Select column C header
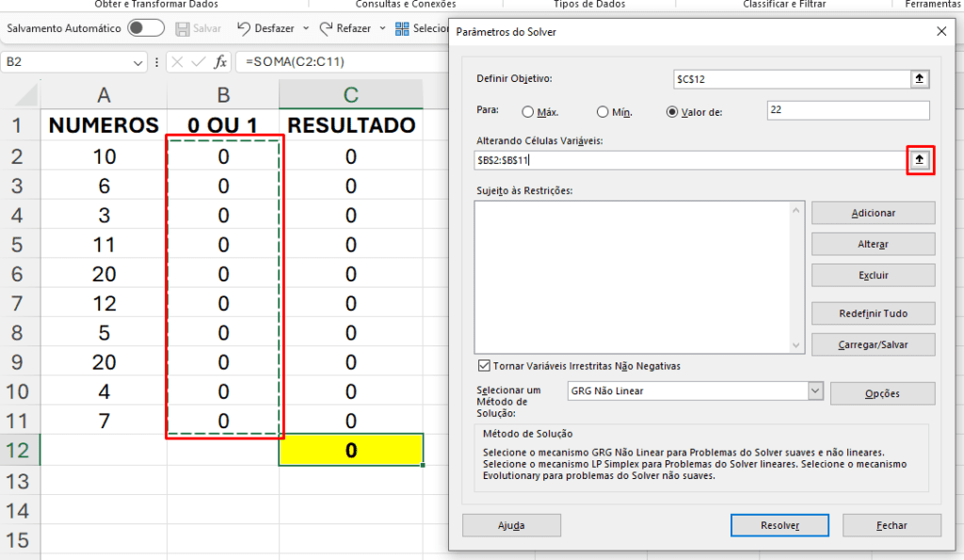 click(351, 95)
